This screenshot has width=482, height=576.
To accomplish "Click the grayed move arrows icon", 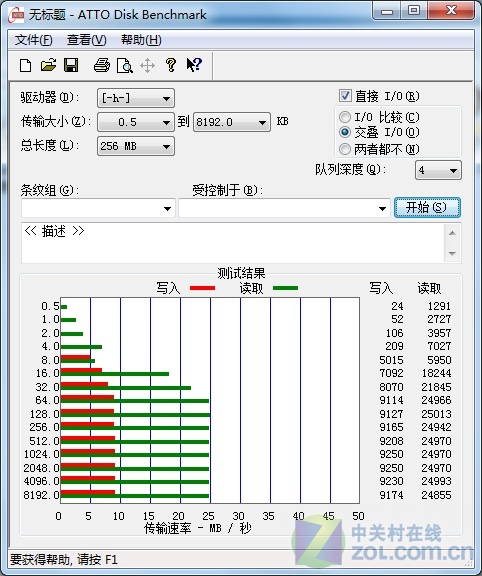I will pyautogui.click(x=147, y=66).
